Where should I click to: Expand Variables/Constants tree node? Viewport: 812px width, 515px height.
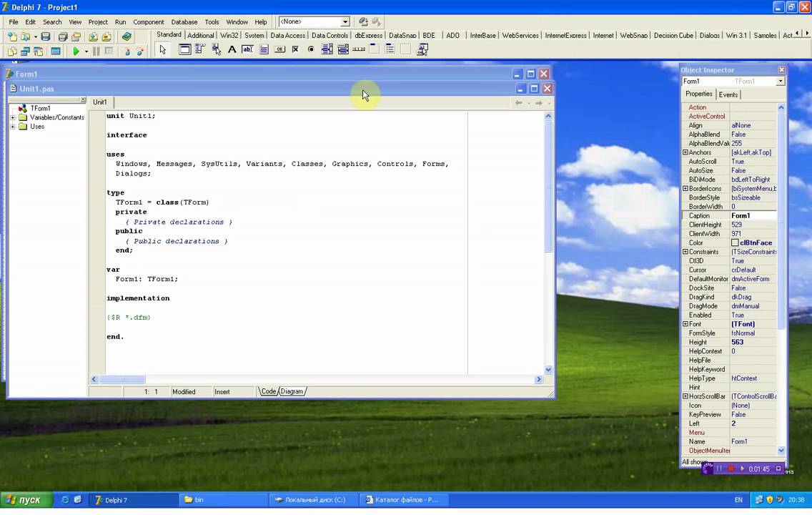(13, 117)
